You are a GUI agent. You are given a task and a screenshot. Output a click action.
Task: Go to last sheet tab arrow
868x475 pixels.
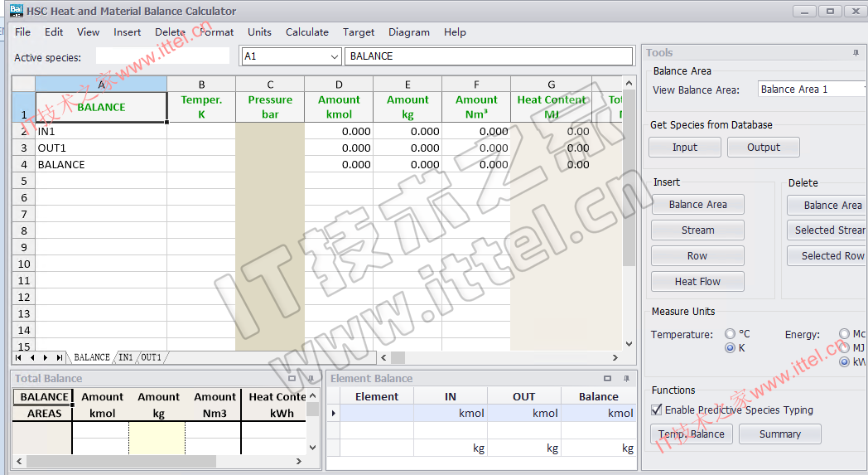click(60, 357)
